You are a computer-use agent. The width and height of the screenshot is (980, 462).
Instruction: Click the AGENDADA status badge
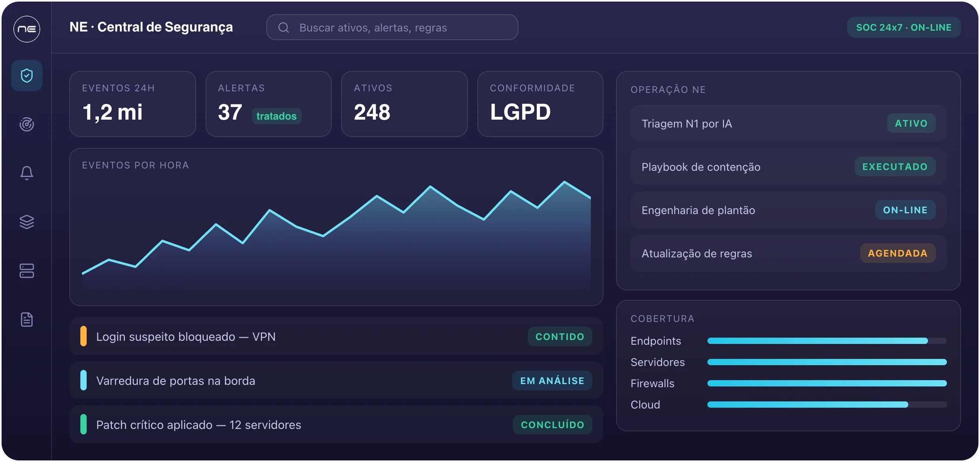[x=898, y=253]
